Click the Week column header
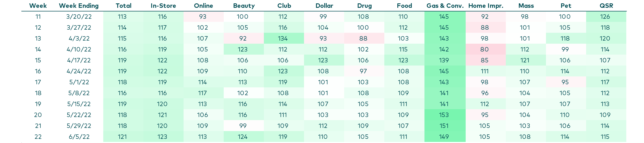The width and height of the screenshot is (644, 143). 38,6
